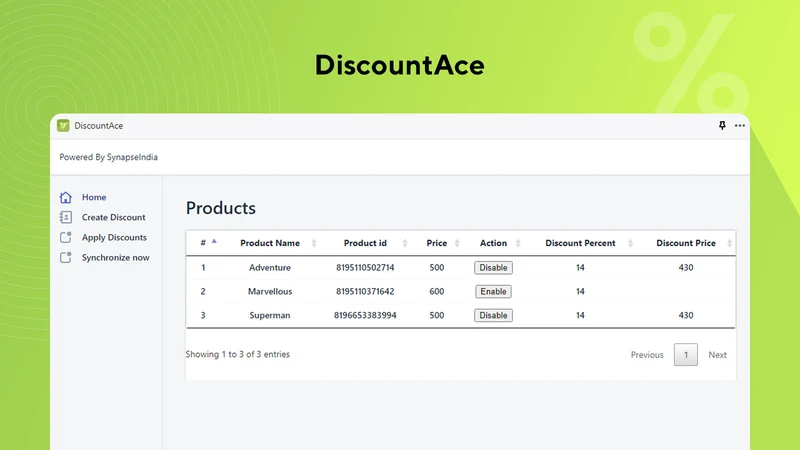Viewport: 800px width, 450px height.
Task: Sort the table by # column
Action: tap(203, 243)
